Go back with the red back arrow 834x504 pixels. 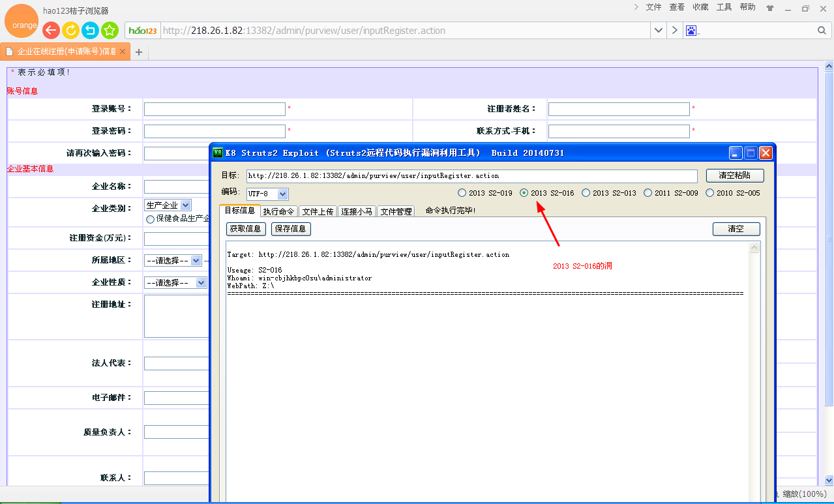pyautogui.click(x=51, y=30)
